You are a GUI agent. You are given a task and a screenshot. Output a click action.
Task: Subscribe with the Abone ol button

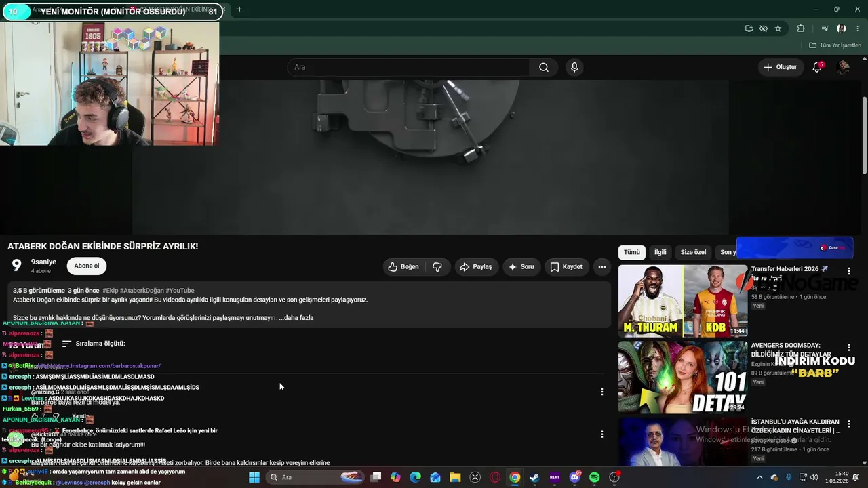click(x=87, y=266)
